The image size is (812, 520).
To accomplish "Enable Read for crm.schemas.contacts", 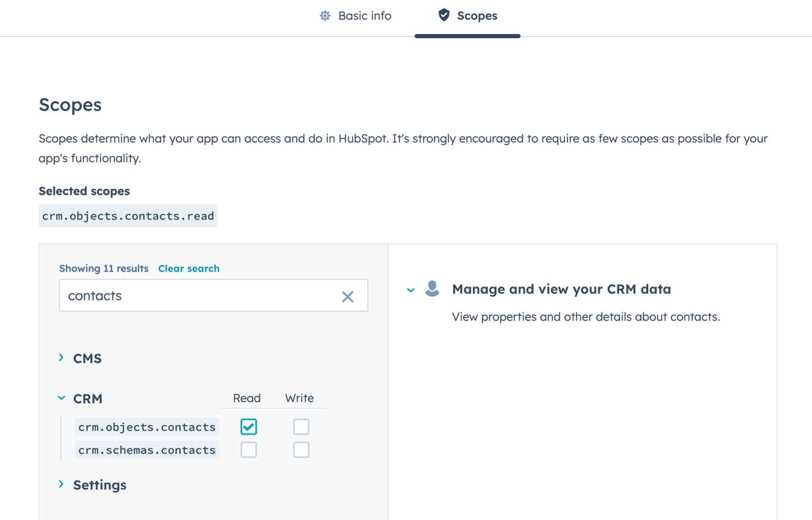I will [x=248, y=450].
